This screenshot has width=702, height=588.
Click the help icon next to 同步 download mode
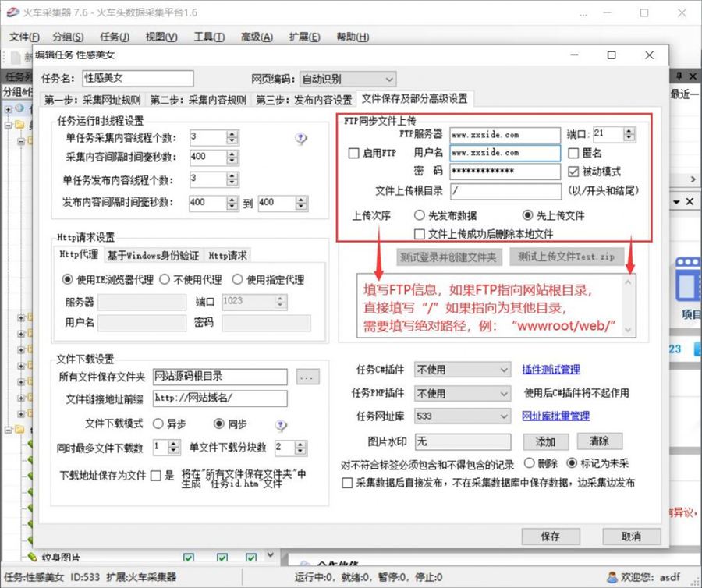pyautogui.click(x=281, y=425)
